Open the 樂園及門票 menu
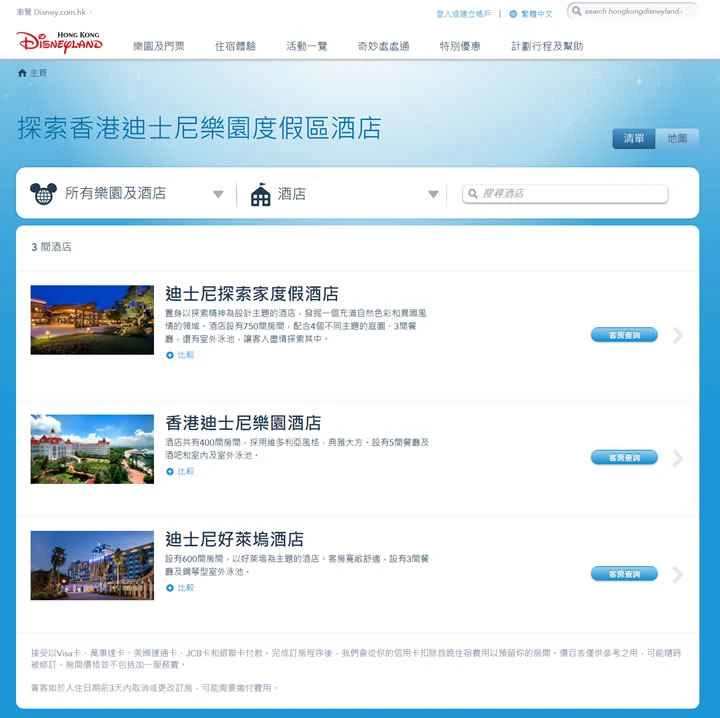Image resolution: width=720 pixels, height=718 pixels. point(158,46)
